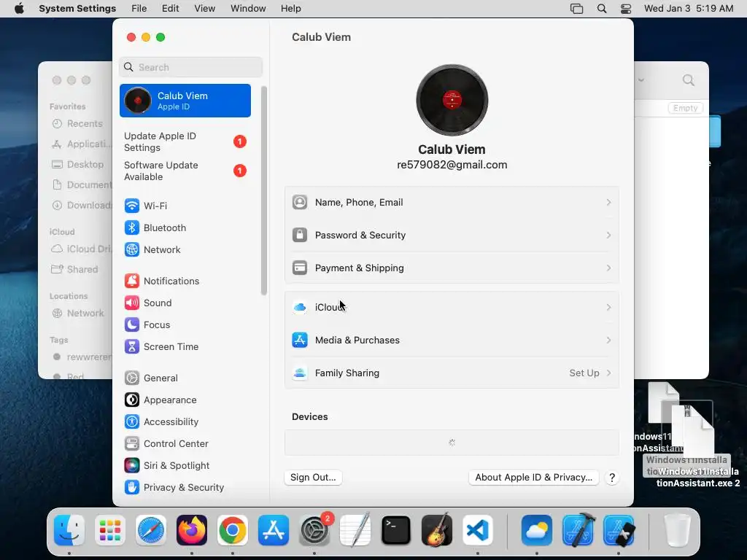Open GarageBand from the Dock
The height and width of the screenshot is (560, 747).
(x=437, y=531)
